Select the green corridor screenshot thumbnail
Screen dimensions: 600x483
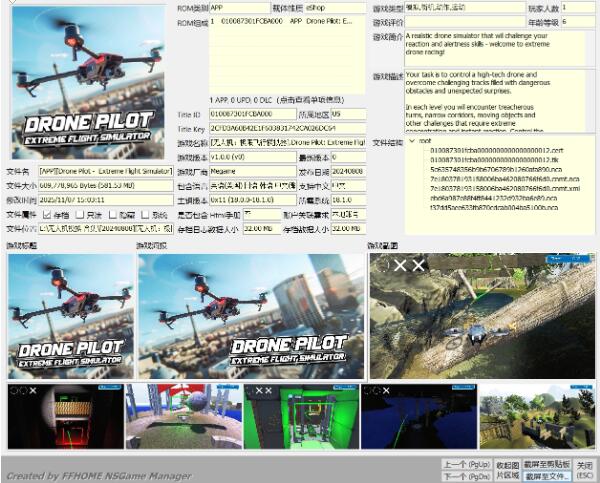302,417
